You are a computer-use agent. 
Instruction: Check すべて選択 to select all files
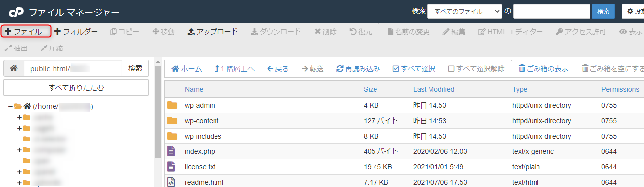click(x=414, y=69)
